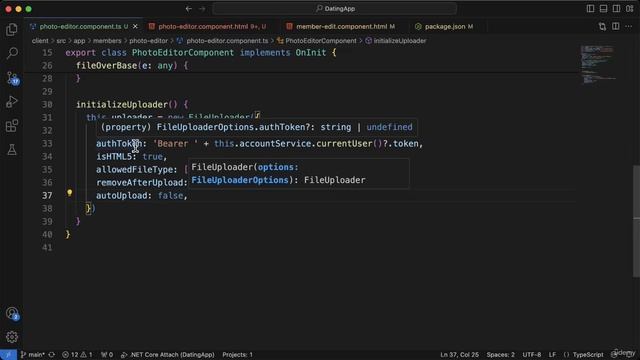Change end of line sequence LF
The width and height of the screenshot is (640, 360).
552,355
